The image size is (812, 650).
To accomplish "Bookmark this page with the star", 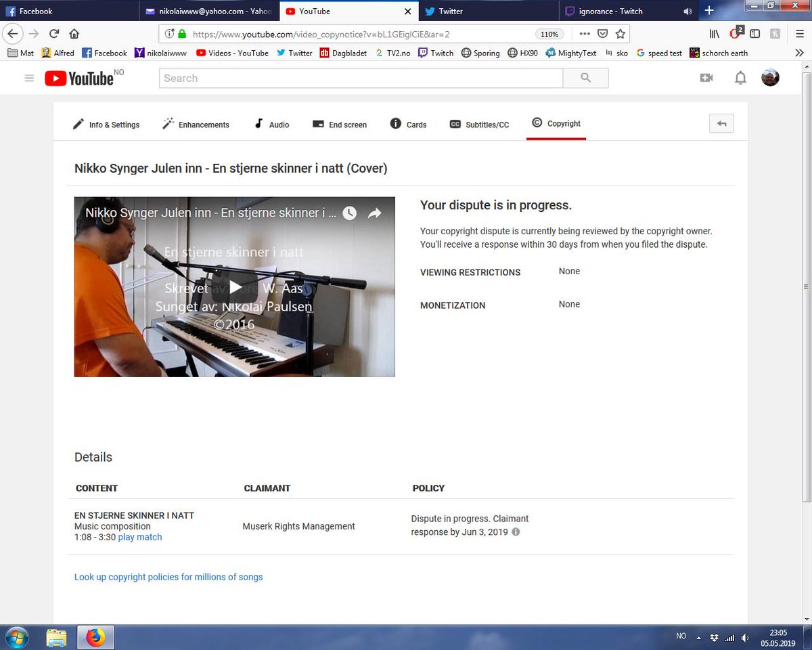I will (620, 34).
